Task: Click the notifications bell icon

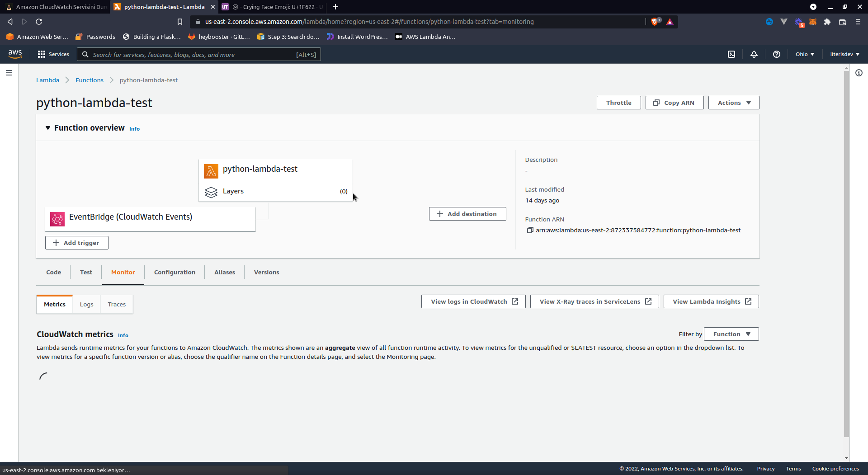Action: 754,54
